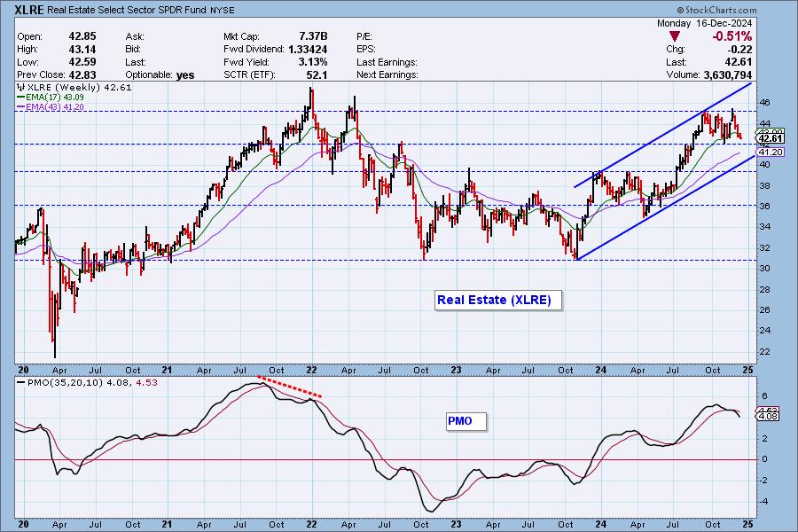Click the bar-style icon beside XLRE (Weekly)
Screen dimensions: 798x532
click(21, 87)
